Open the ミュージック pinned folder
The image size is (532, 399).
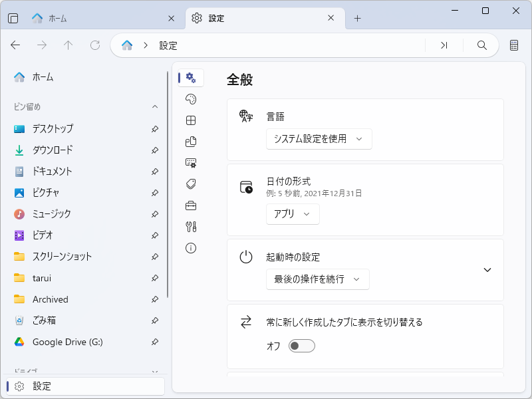point(85,214)
